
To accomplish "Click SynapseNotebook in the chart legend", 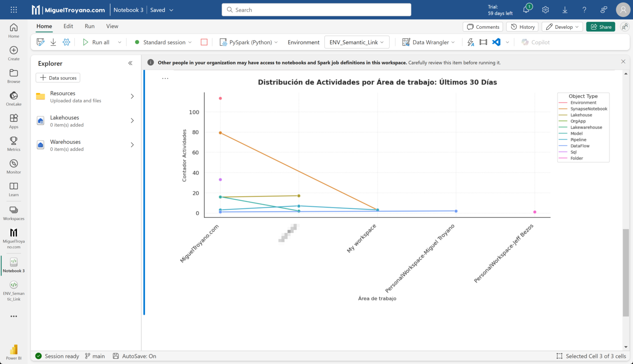I will (x=583, y=109).
